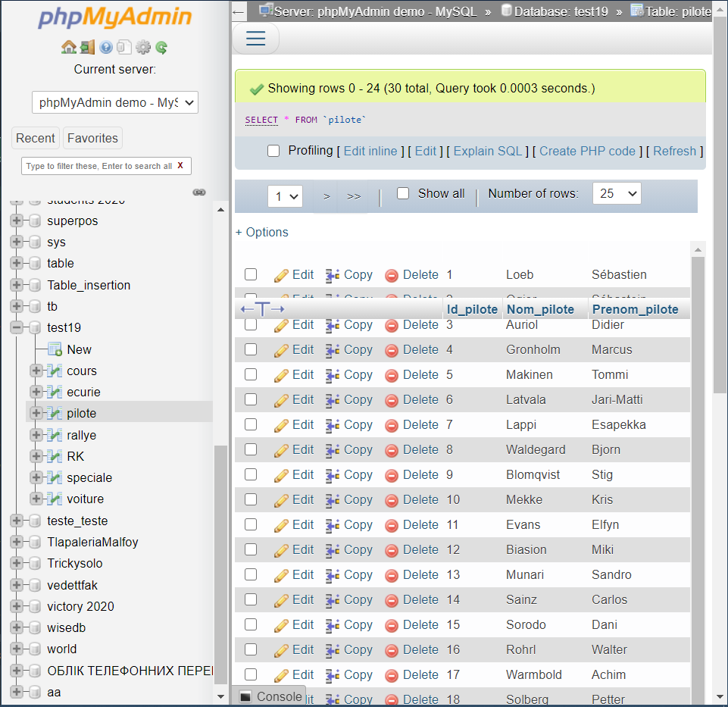Click database icon for world
The width and height of the screenshot is (728, 707).
35,649
